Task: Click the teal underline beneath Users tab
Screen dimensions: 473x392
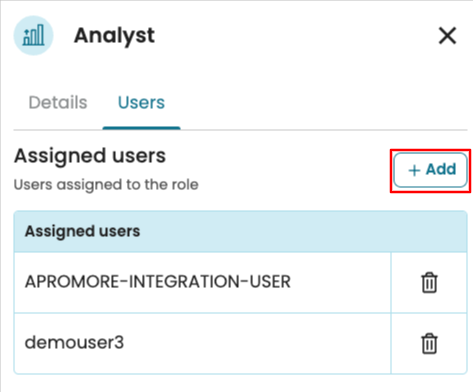Action: (141, 128)
